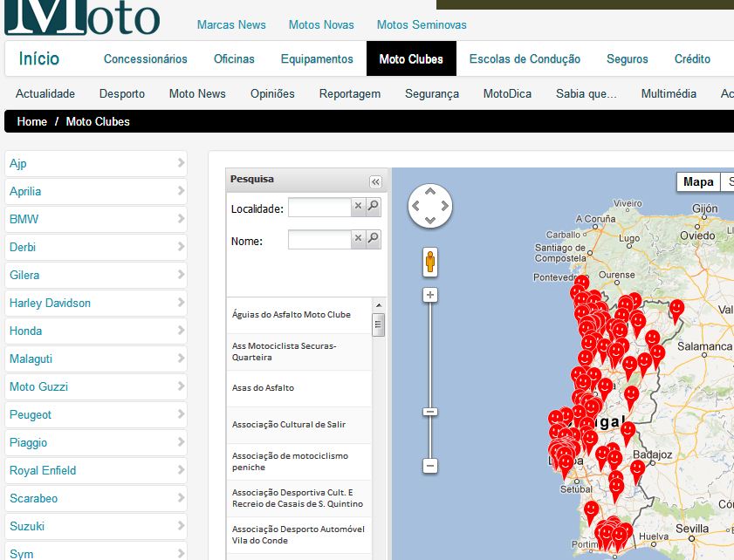
Task: Click the club list scrollbar up arrow
Action: pos(379,305)
